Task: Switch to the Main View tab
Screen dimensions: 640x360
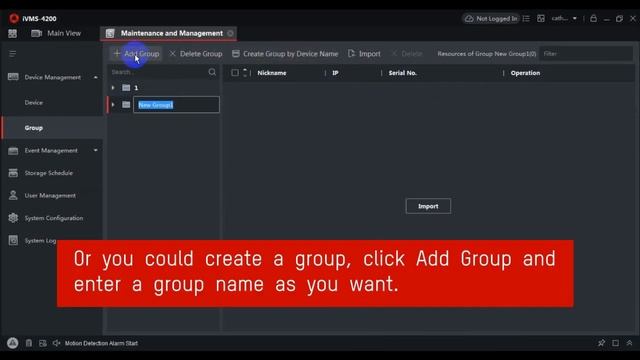Action: coord(56,33)
